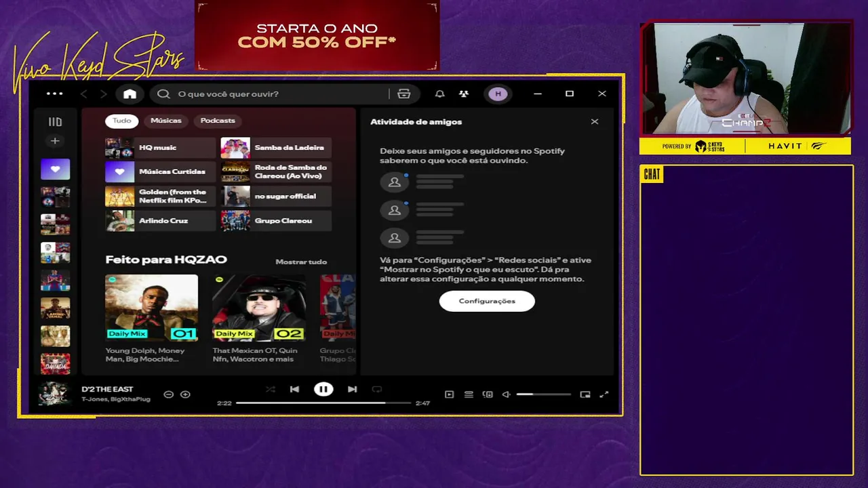The height and width of the screenshot is (488, 868).
Task: Collapse Your Library icon
Action: (55, 122)
